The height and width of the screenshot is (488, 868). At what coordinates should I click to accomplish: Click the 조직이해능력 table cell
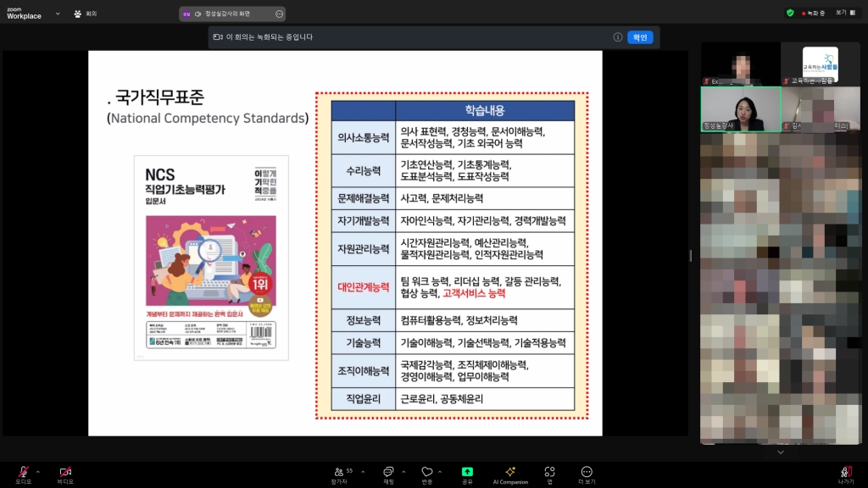coord(363,371)
